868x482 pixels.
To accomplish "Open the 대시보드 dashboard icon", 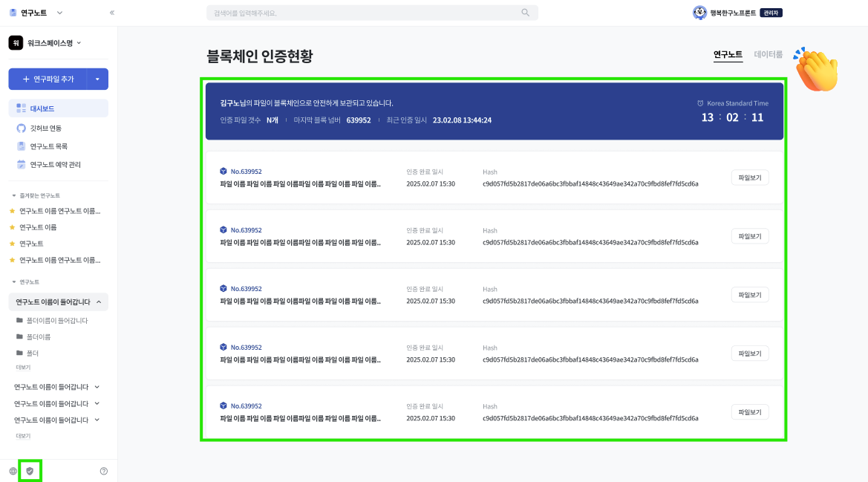I will (x=21, y=108).
